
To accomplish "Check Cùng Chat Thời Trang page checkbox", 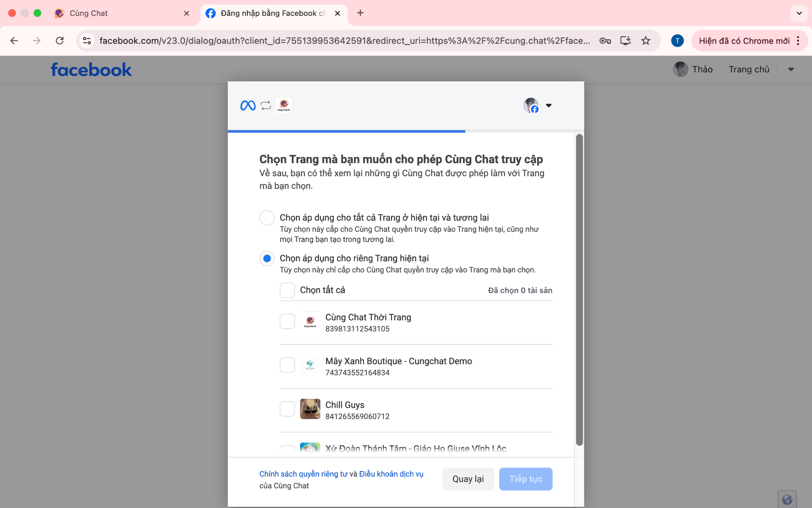I will (x=287, y=321).
